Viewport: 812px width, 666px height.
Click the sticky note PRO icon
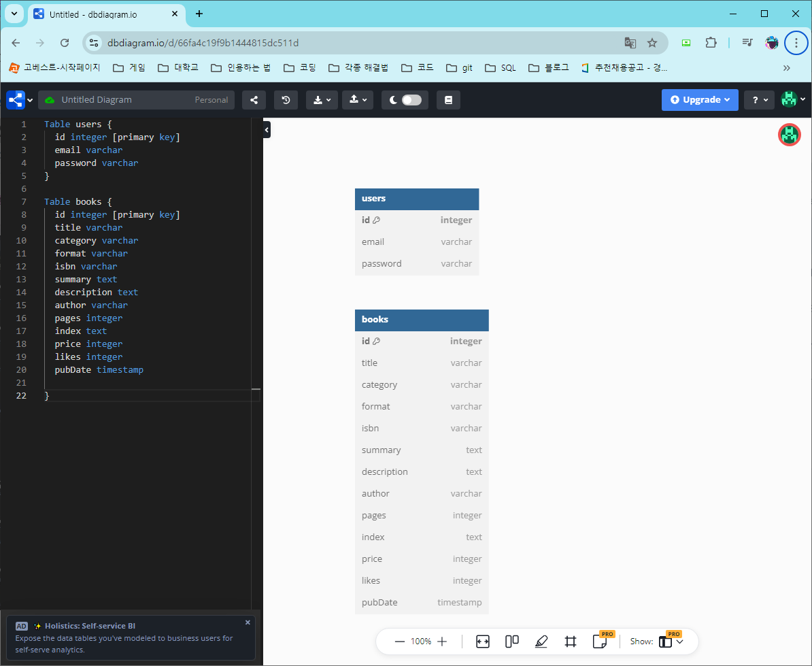[600, 641]
